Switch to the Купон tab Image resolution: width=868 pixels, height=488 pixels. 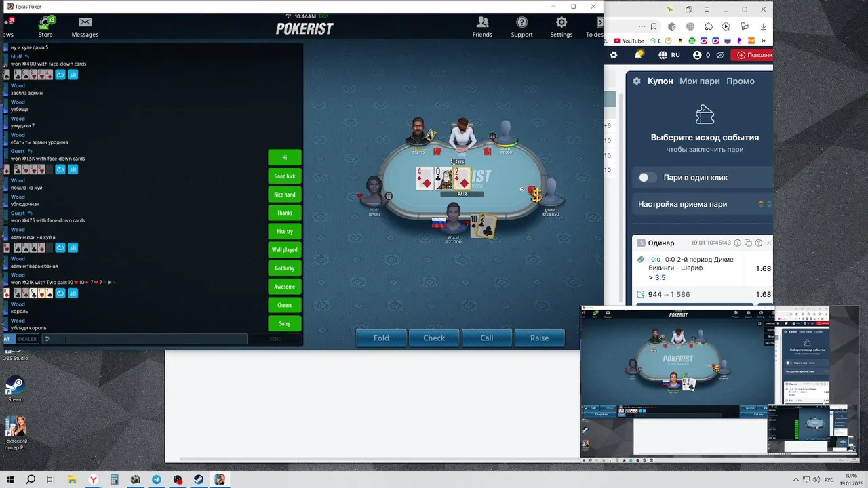pyautogui.click(x=660, y=81)
